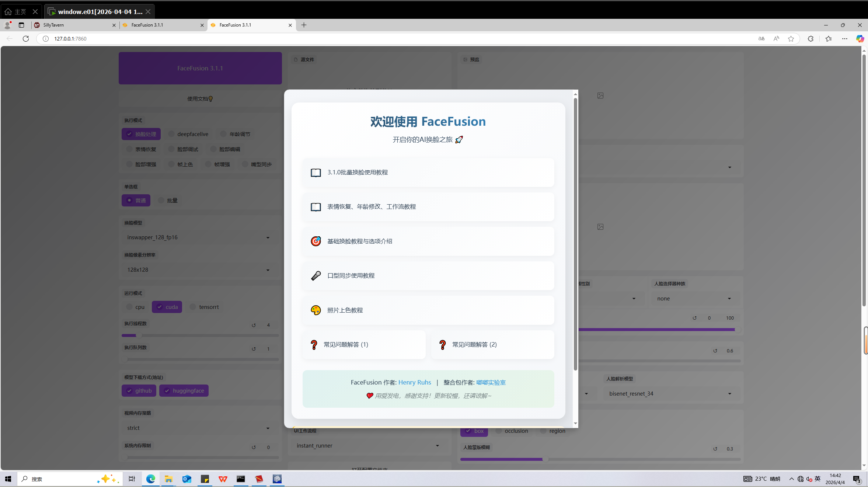Uncheck the huggingface download source

click(184, 391)
